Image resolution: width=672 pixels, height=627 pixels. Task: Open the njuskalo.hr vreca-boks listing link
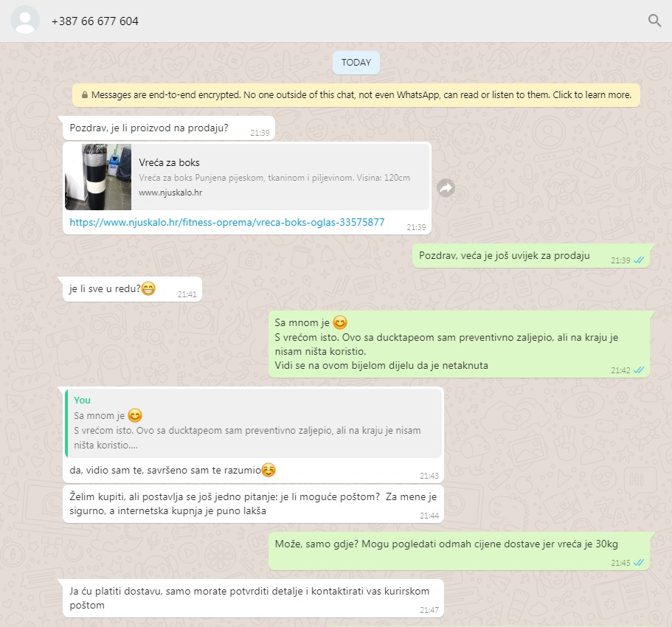(x=227, y=222)
